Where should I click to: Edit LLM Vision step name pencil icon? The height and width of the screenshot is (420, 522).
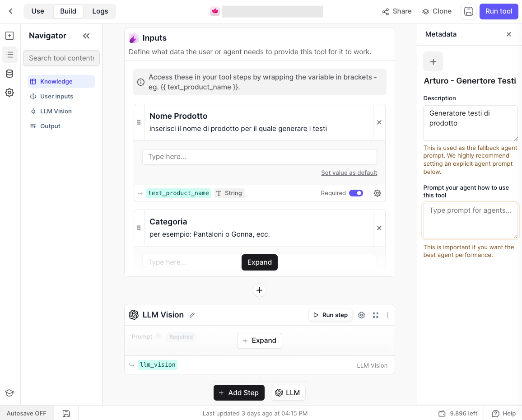point(192,315)
